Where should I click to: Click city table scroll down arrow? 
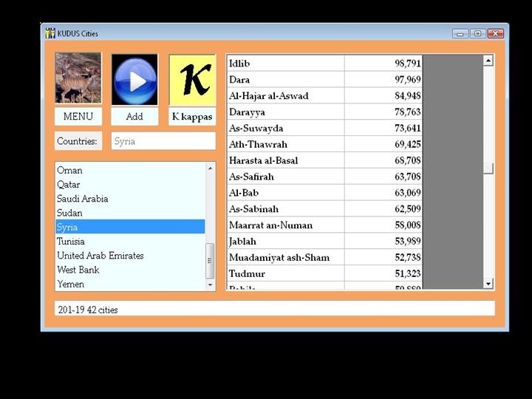[x=488, y=283]
